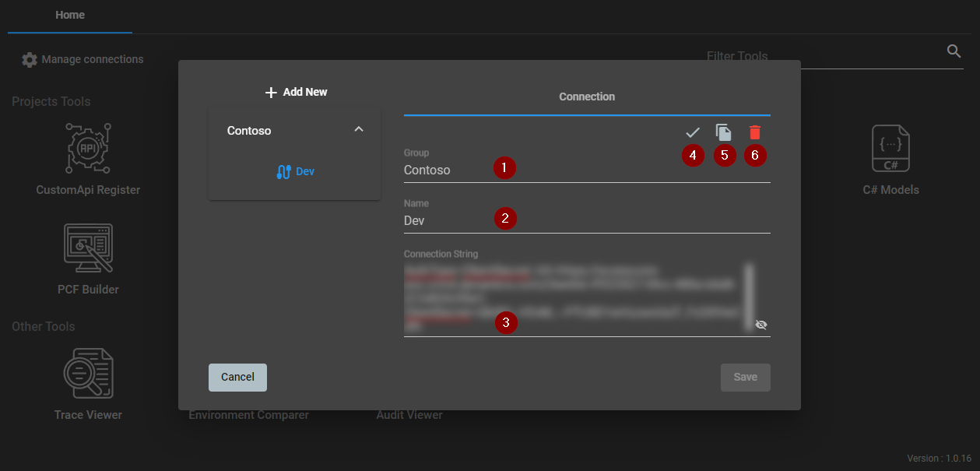The height and width of the screenshot is (471, 980).
Task: Click the checkmark test connection icon
Action: [x=693, y=132]
